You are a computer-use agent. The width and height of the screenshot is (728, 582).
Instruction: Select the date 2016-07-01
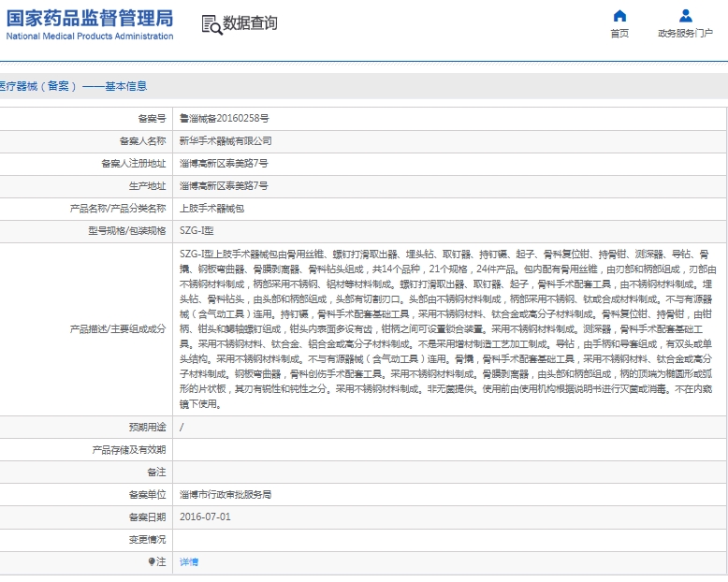(x=205, y=517)
